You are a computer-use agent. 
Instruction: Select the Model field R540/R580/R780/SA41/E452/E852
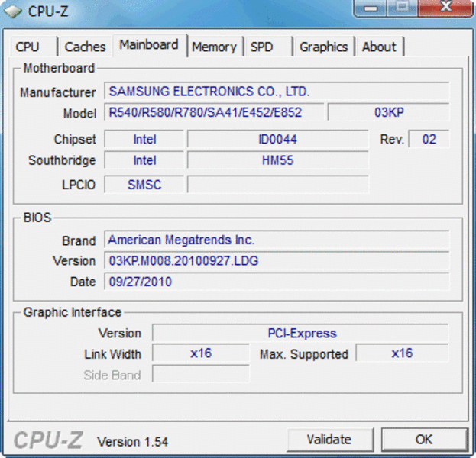click(x=214, y=112)
